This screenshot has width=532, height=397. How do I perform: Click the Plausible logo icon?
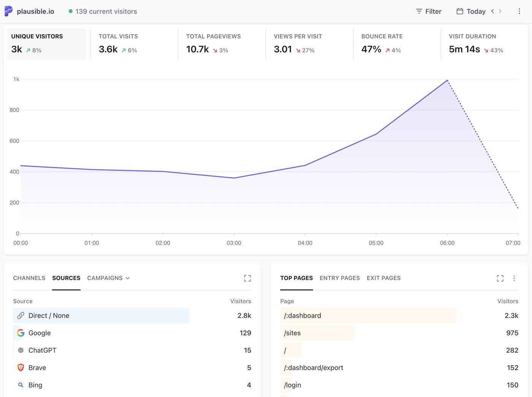pyautogui.click(x=8, y=11)
